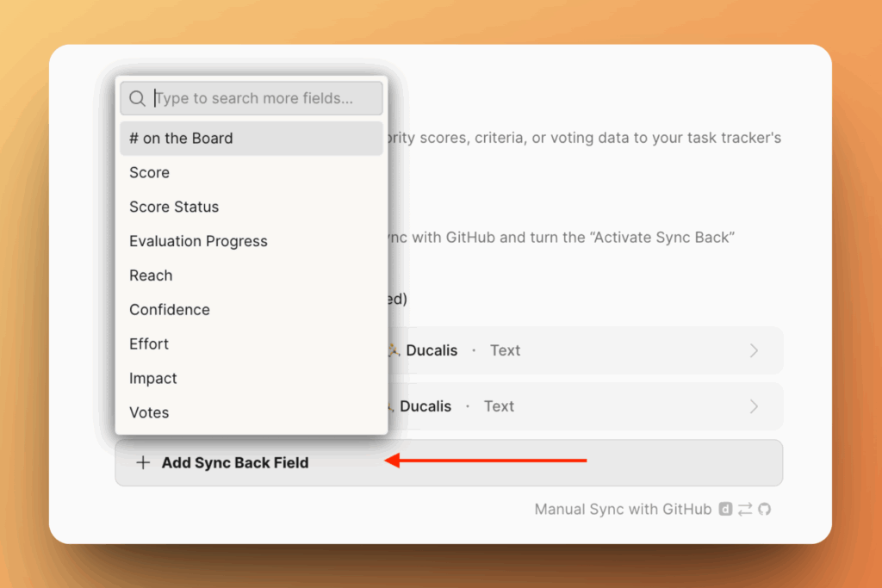The height and width of the screenshot is (588, 882).
Task: Expand the first Ducalis Text field row
Action: pos(755,350)
